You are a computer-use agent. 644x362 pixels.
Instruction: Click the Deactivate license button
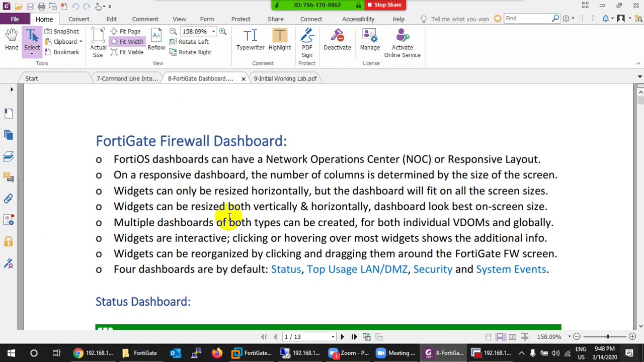(338, 40)
